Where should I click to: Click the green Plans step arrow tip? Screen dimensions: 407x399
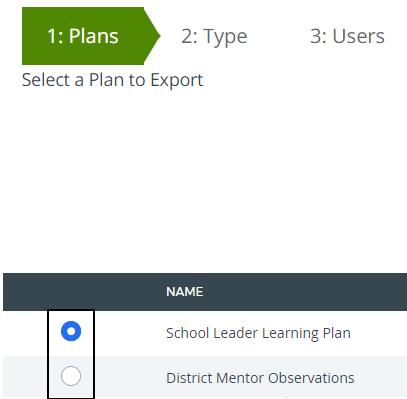(x=153, y=36)
